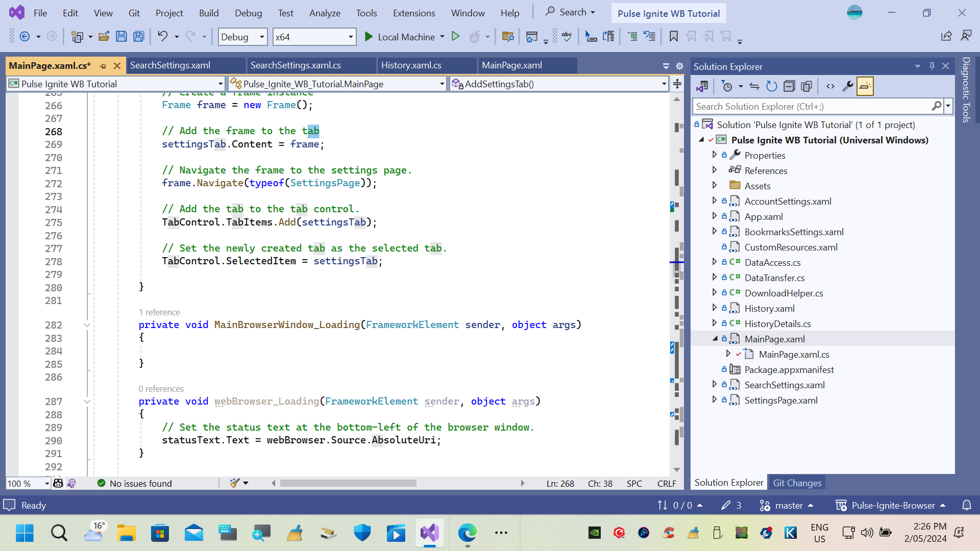The height and width of the screenshot is (551, 980).
Task: Open the Build menu
Action: 208,13
